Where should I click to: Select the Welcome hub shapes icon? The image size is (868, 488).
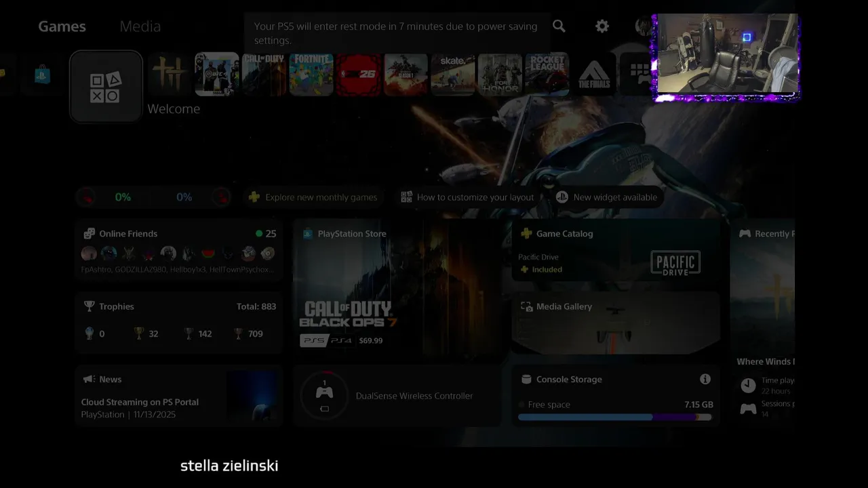pos(106,87)
